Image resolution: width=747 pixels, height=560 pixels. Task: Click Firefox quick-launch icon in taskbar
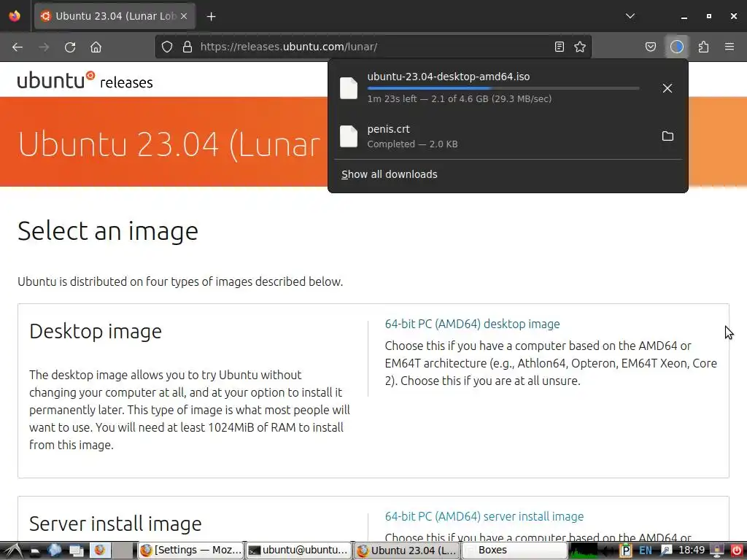coord(99,550)
